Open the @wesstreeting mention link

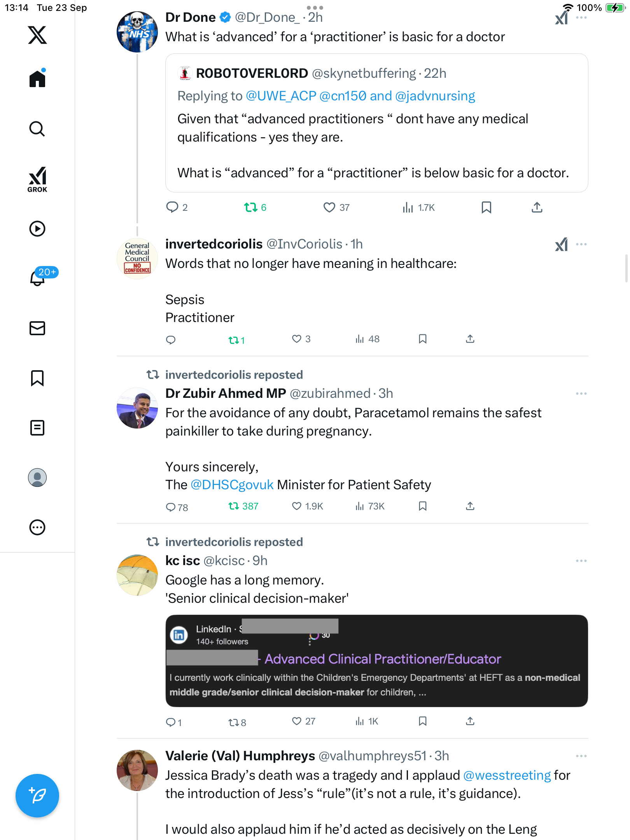click(507, 775)
